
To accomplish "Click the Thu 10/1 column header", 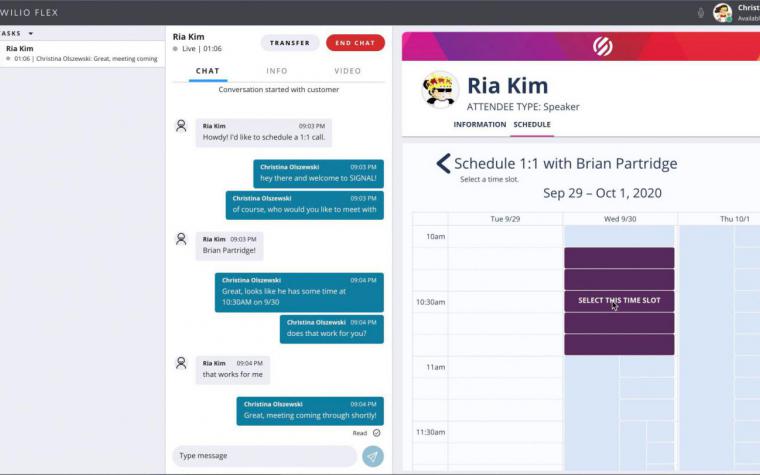I will click(735, 219).
